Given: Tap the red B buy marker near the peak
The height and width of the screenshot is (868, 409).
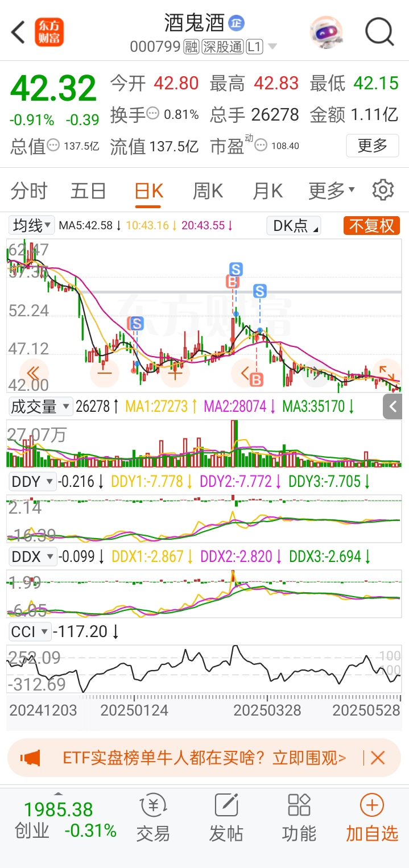Looking at the screenshot, I should click(232, 281).
